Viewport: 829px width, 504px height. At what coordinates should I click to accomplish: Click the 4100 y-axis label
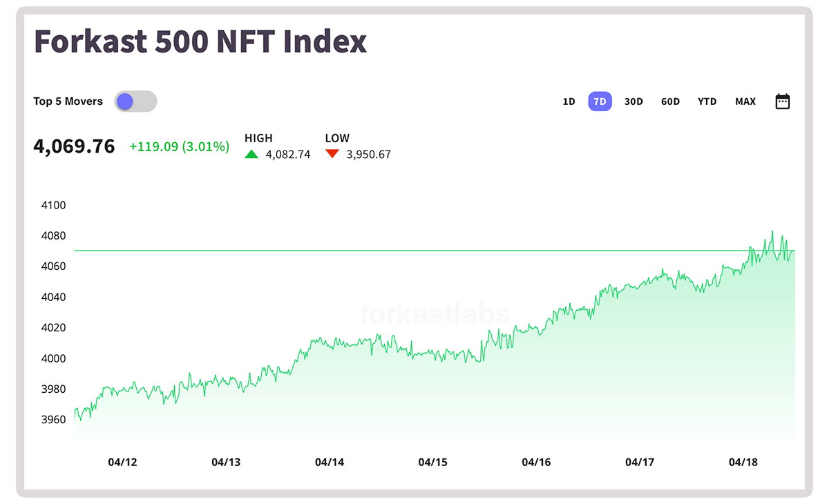[x=54, y=205]
